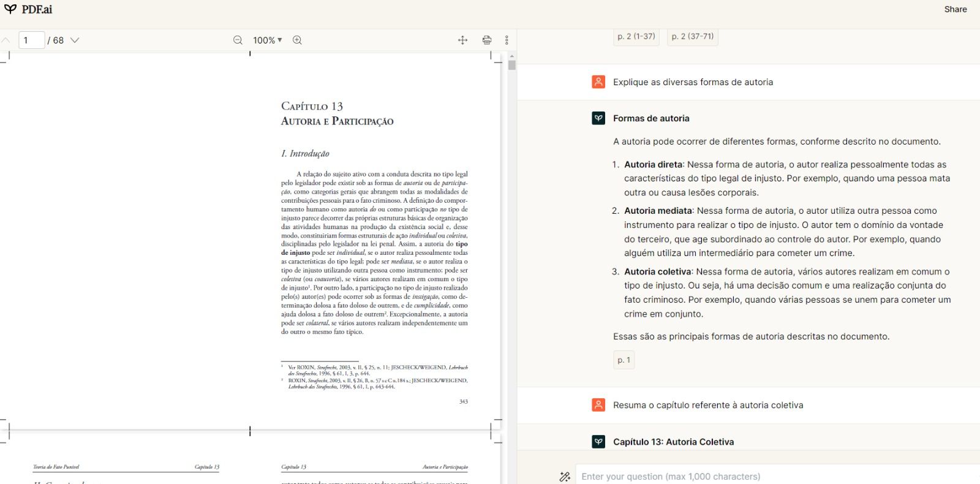Screen dimensions: 980x484
Task: Open the p. 2 (1-37) citation
Action: coord(636,37)
